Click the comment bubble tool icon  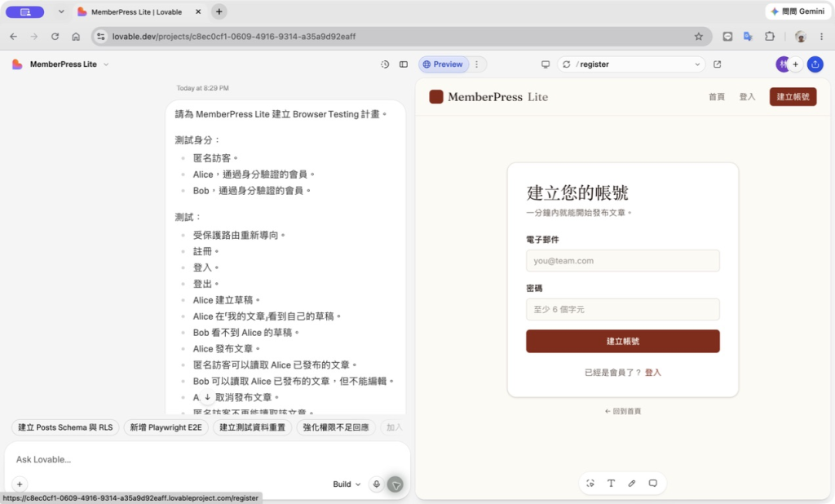pos(653,484)
